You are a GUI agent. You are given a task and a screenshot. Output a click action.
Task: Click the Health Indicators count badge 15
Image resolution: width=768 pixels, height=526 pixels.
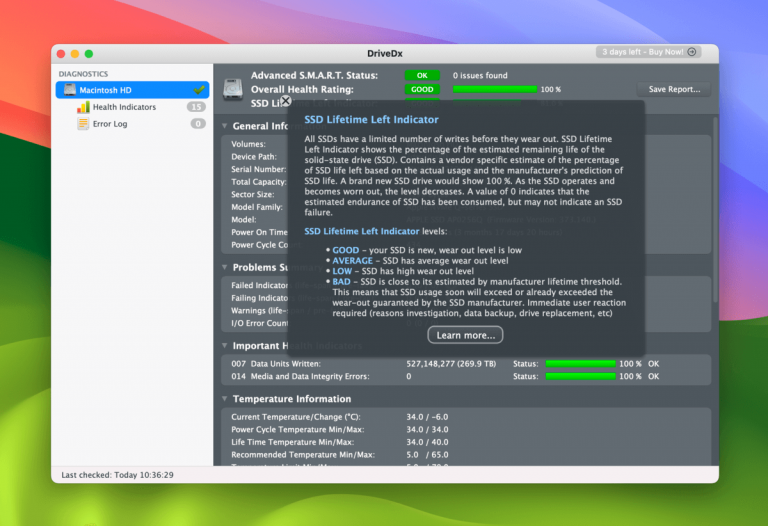tap(196, 107)
